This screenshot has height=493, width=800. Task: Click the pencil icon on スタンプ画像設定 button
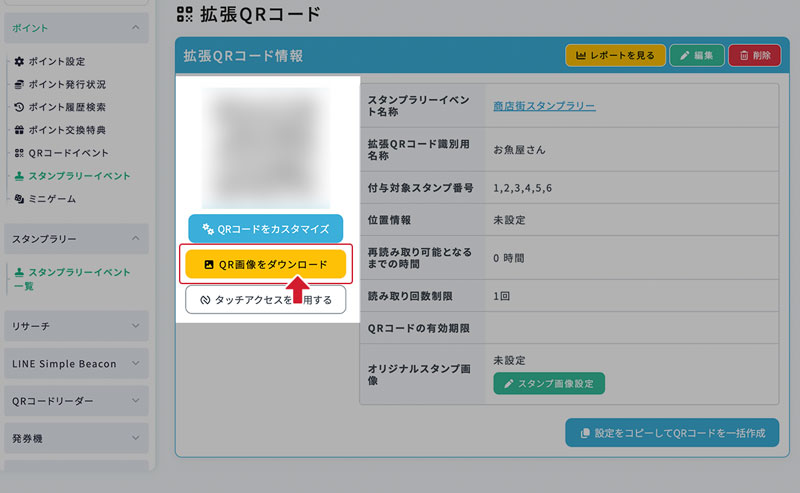tap(508, 383)
